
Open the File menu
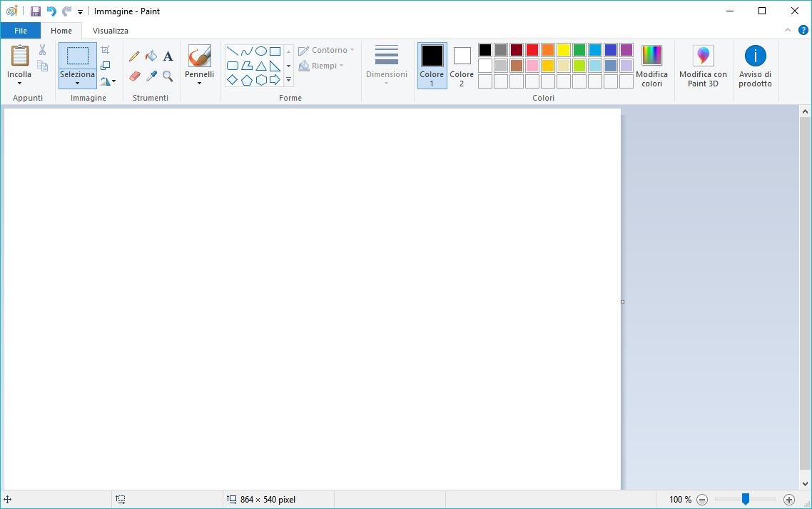[21, 31]
